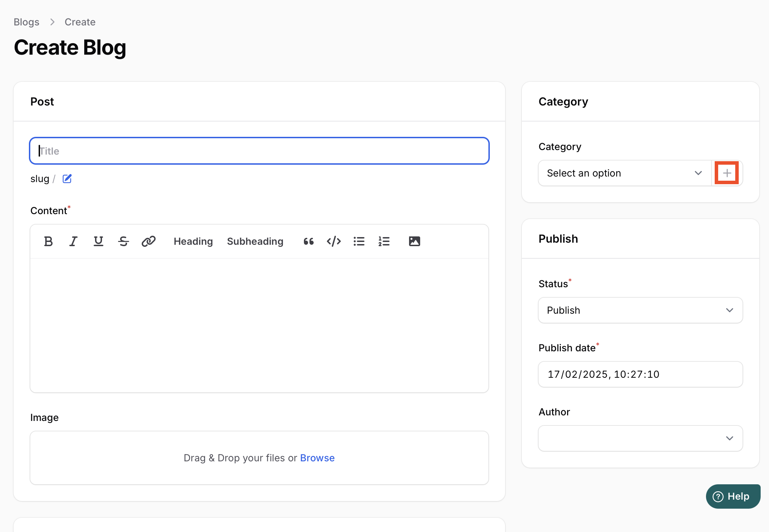769x532 pixels.
Task: Click the underline formatting icon
Action: (x=99, y=241)
